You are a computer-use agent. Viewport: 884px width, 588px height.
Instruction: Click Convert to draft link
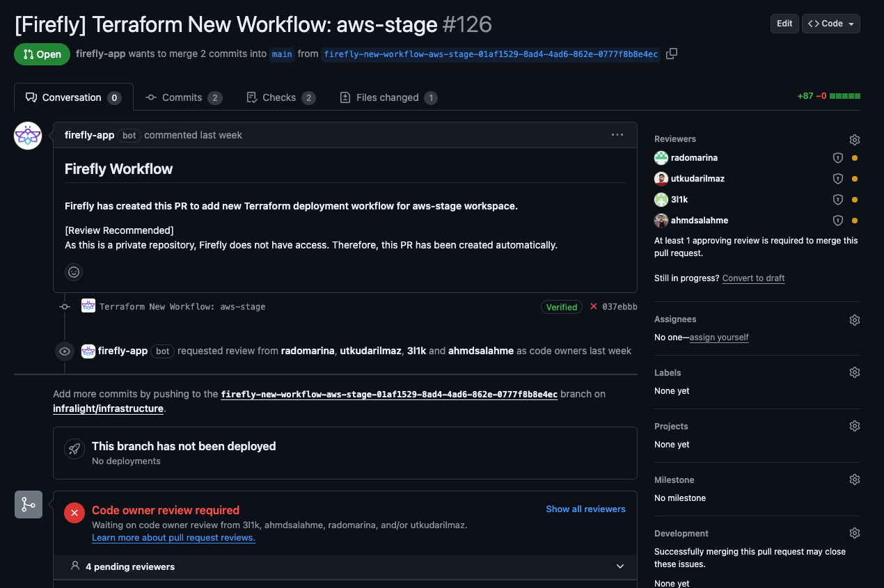tap(753, 278)
